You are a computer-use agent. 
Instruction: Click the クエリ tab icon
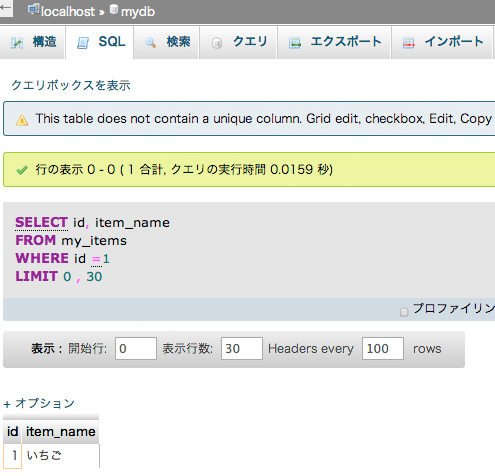pos(217,43)
